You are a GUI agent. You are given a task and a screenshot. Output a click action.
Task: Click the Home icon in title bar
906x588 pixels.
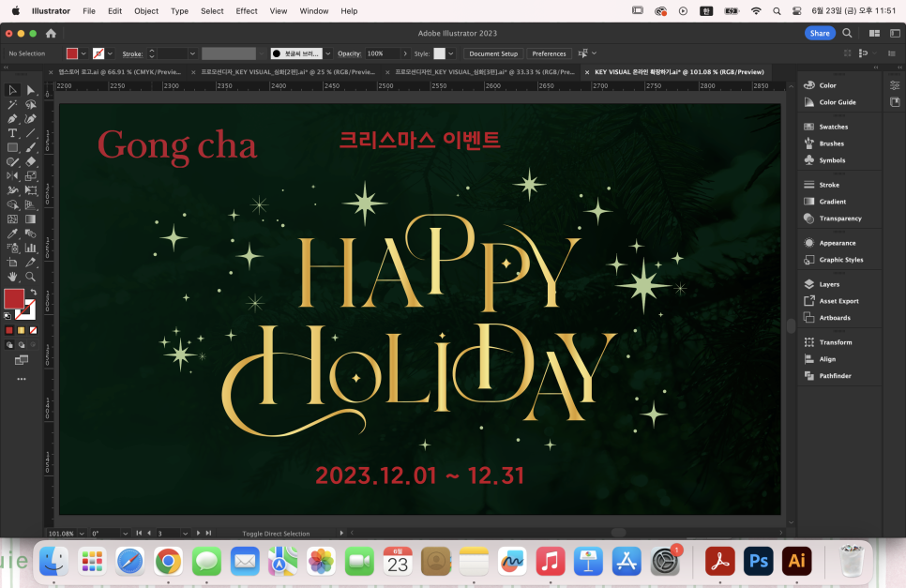pos(51,34)
